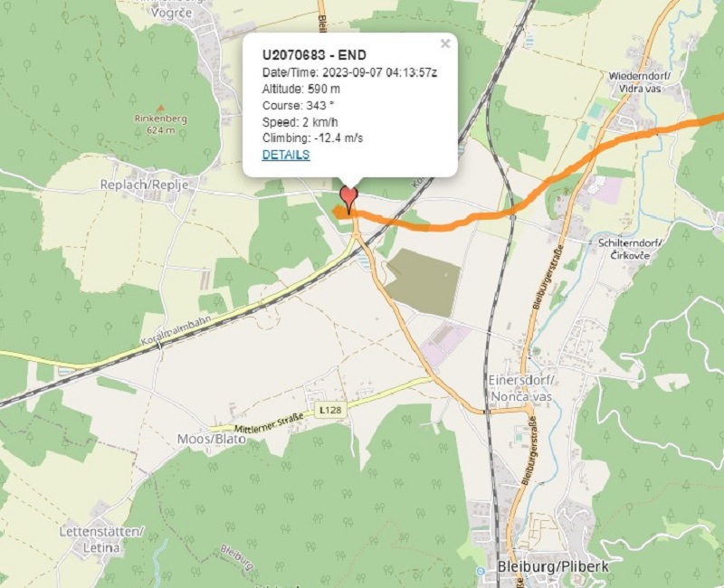Select the L128 road shield
The width and height of the screenshot is (724, 588).
(x=330, y=410)
